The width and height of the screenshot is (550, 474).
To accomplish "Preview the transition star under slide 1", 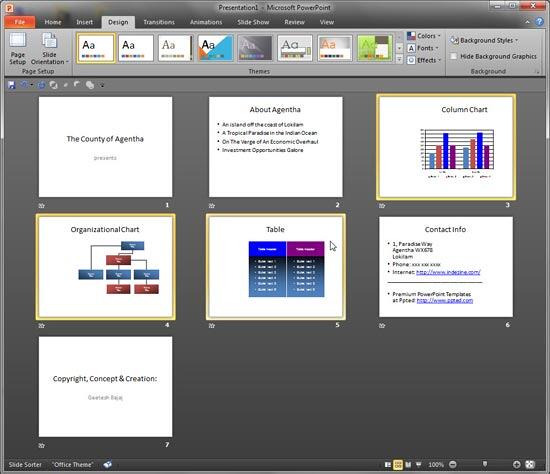I will 41,206.
